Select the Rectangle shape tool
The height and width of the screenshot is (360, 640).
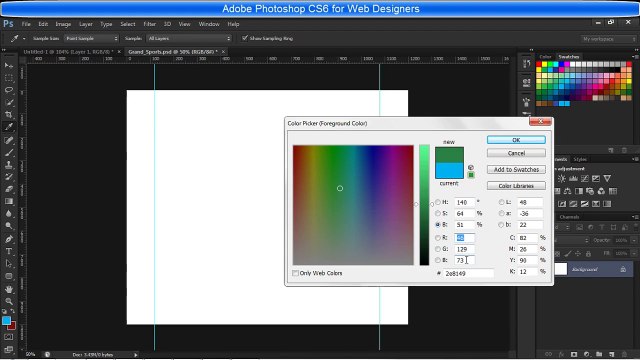9,276
